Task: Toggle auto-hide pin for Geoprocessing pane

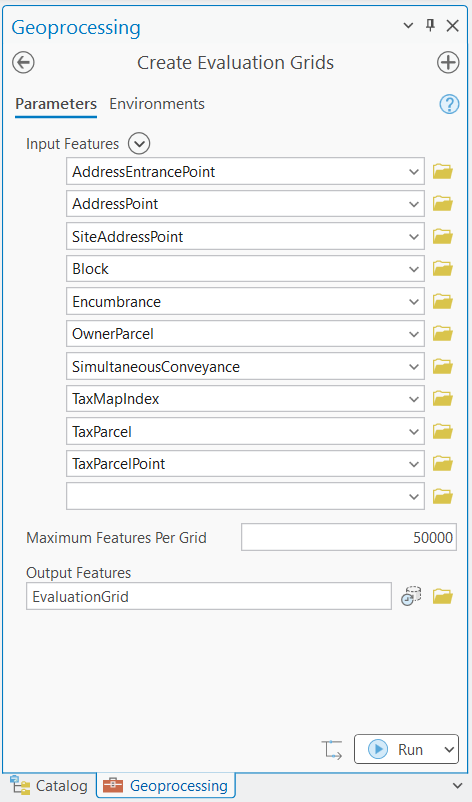Action: (431, 25)
